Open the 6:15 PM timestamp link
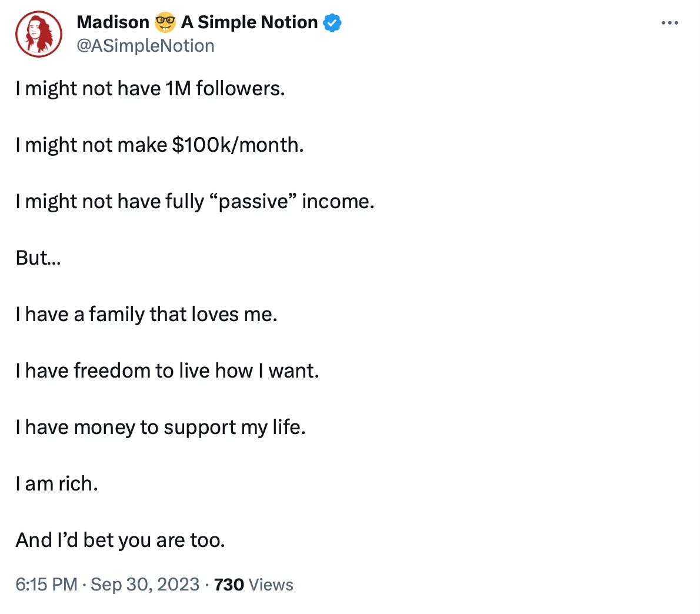 tap(46, 585)
